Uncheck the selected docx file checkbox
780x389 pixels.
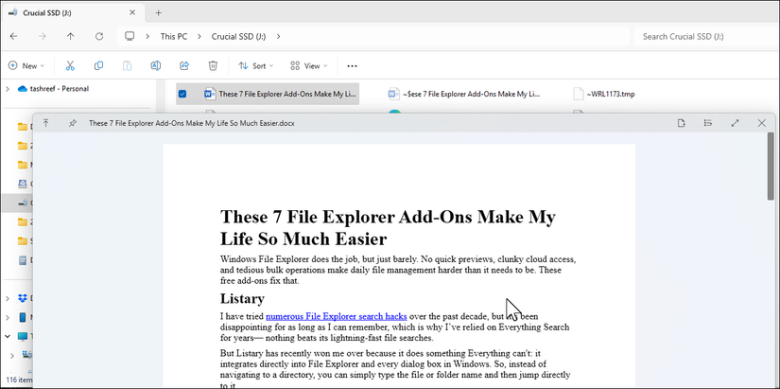(183, 94)
